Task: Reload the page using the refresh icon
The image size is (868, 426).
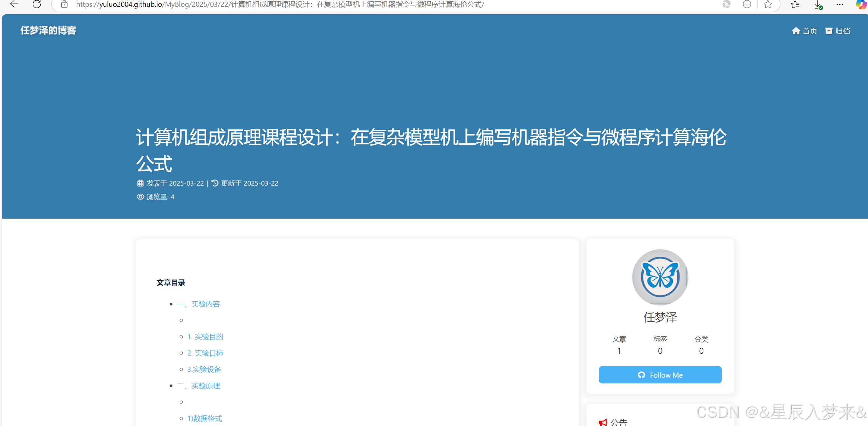Action: click(x=37, y=5)
